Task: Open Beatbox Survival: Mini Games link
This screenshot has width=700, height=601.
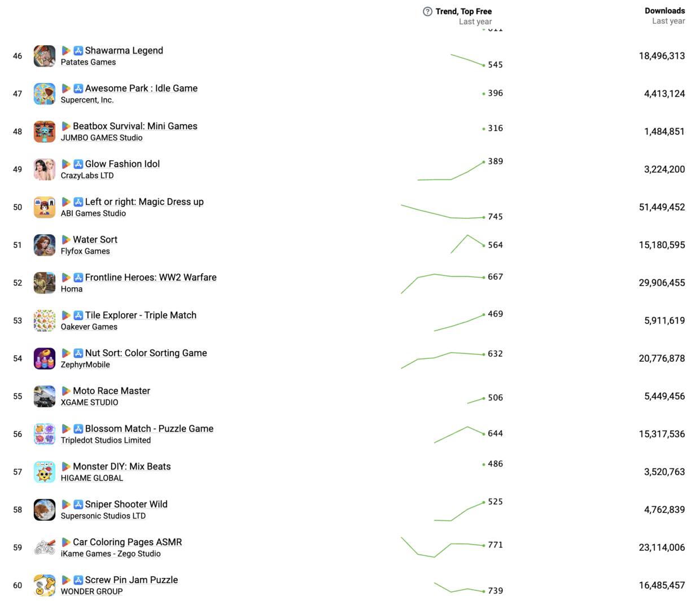Action: click(x=135, y=126)
